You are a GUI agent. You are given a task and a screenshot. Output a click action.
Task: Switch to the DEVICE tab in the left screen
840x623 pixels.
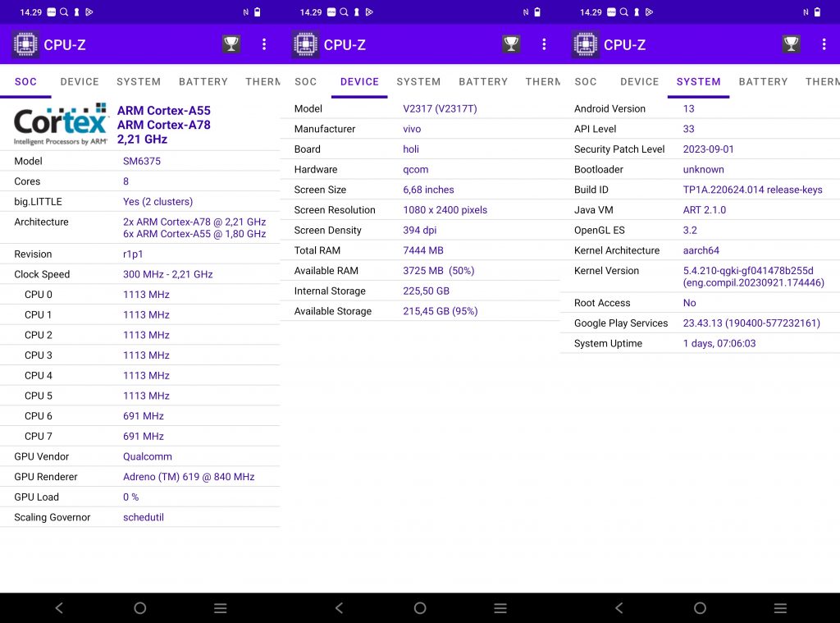[80, 81]
